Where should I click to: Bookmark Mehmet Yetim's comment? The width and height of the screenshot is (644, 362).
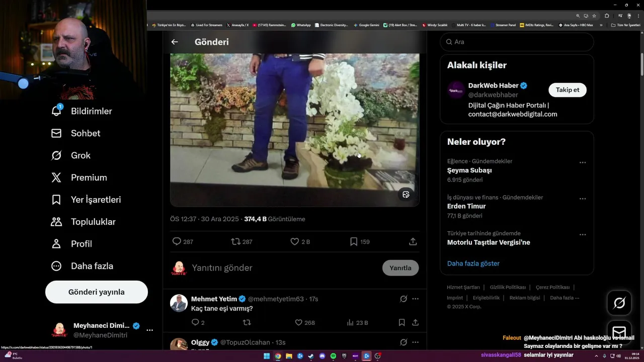[401, 322]
